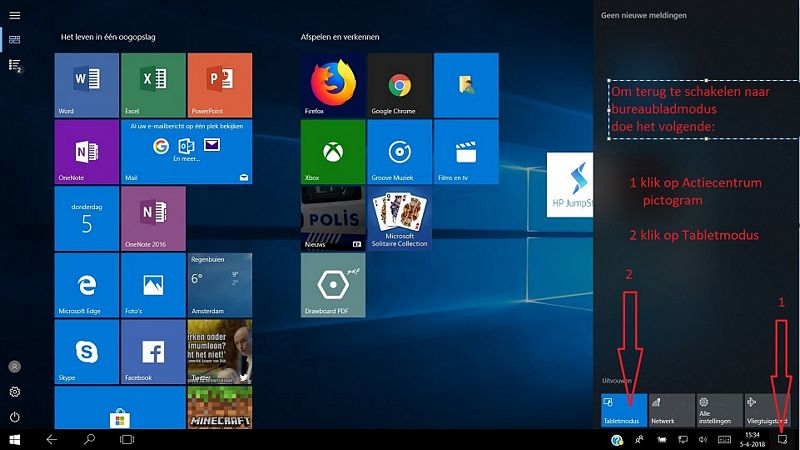Open the Groove Muziek tile
Viewport: 800px width, 450px height.
click(x=399, y=152)
